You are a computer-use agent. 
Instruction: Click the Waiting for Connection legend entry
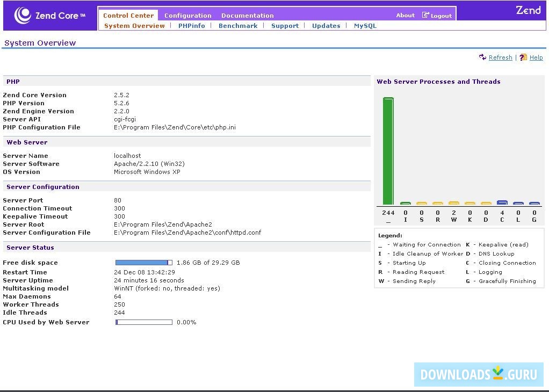(x=420, y=245)
